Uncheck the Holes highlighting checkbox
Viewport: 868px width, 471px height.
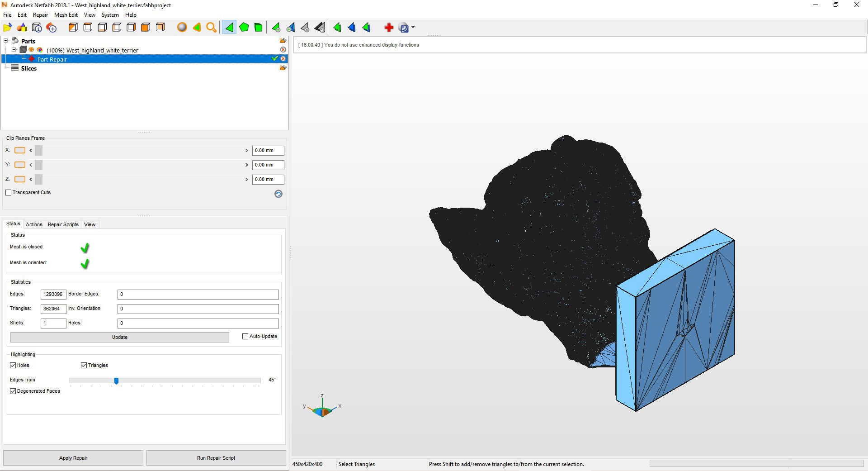(x=13, y=366)
